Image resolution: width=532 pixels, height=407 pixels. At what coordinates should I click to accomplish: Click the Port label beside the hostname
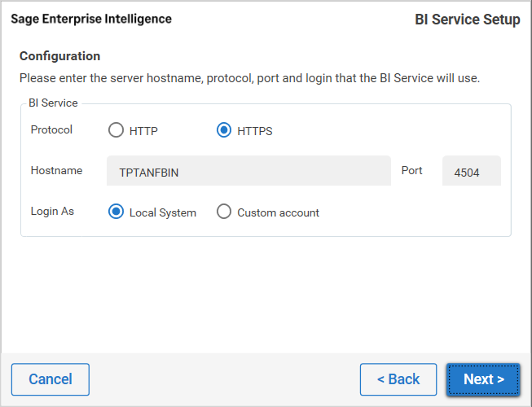coord(412,170)
